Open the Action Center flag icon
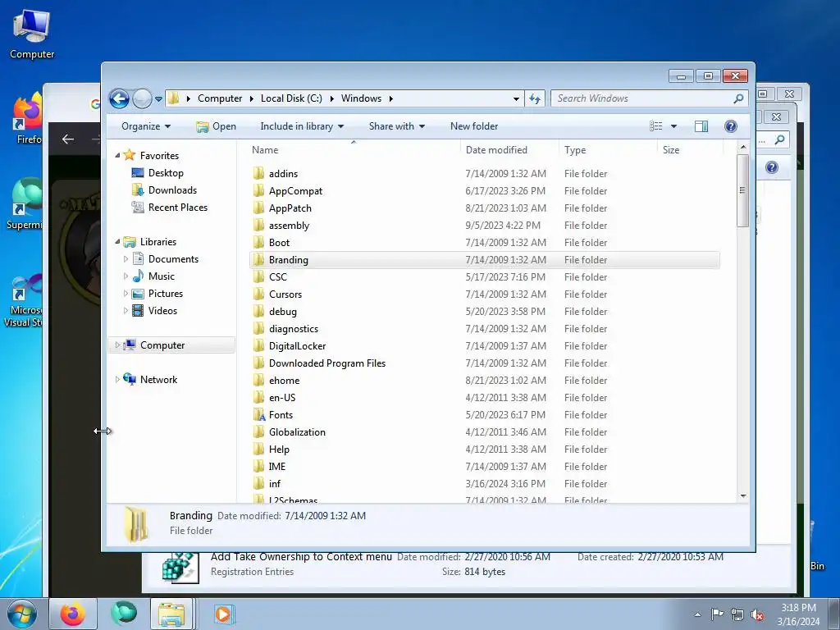 coord(717,614)
